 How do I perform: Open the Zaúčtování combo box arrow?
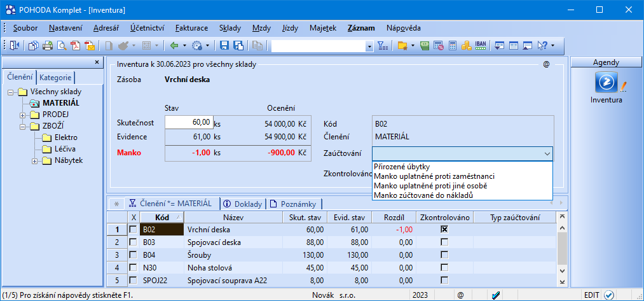(x=547, y=153)
